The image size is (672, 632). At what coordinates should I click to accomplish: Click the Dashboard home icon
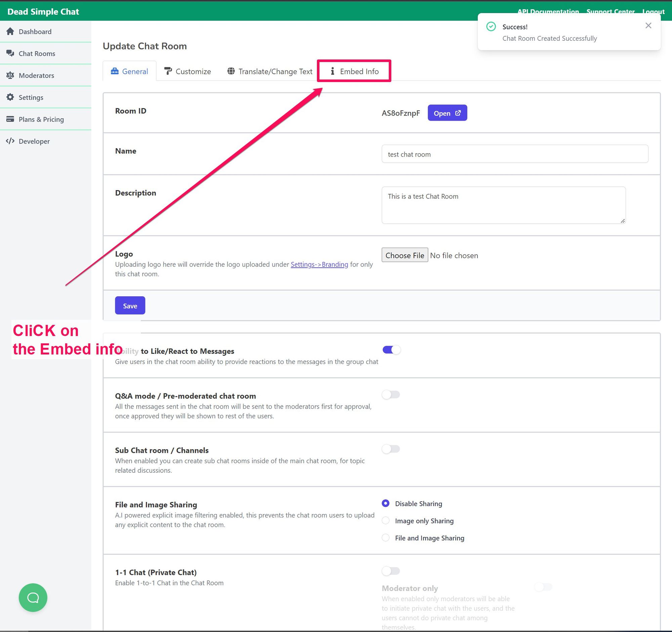10,32
